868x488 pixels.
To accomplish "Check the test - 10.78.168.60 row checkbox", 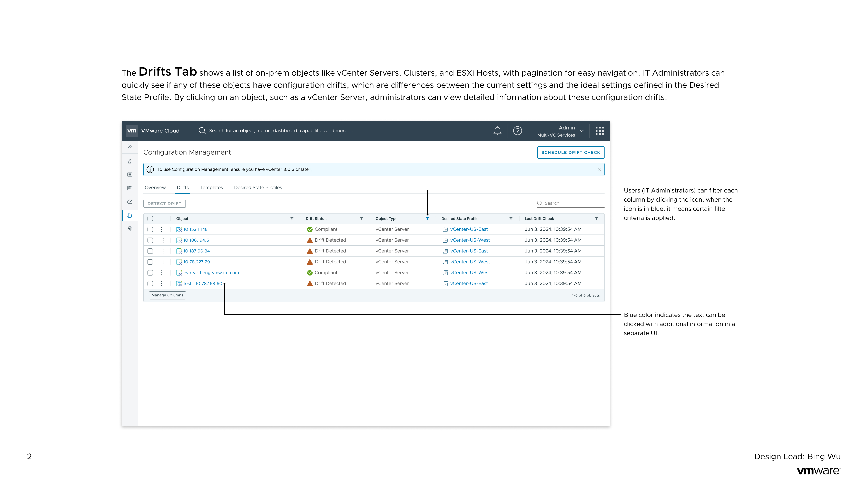I will [x=150, y=284].
